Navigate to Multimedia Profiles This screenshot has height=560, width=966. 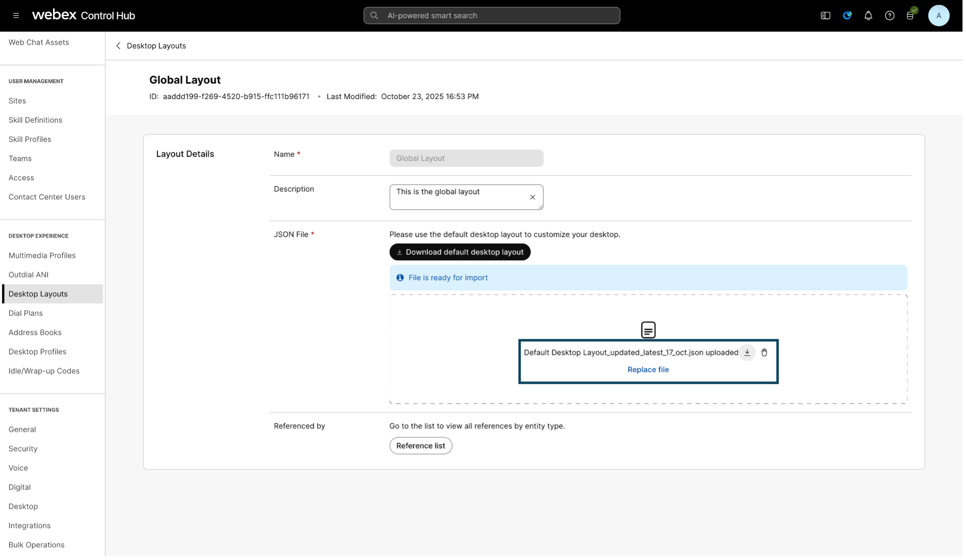pos(42,256)
